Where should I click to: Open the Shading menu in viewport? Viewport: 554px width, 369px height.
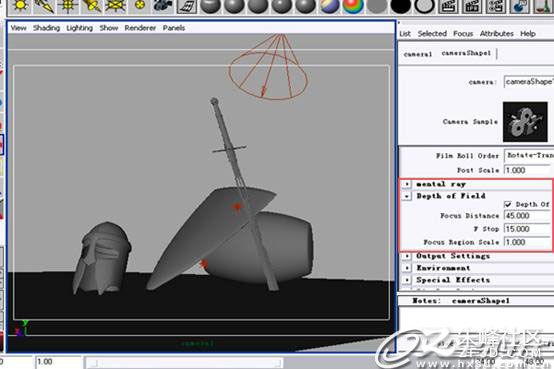(46, 28)
